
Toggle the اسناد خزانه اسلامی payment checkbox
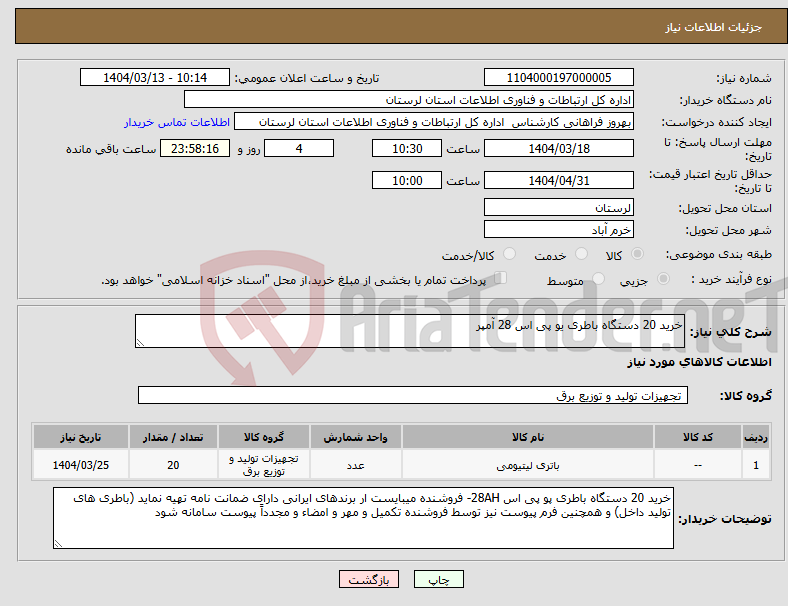[501, 278]
